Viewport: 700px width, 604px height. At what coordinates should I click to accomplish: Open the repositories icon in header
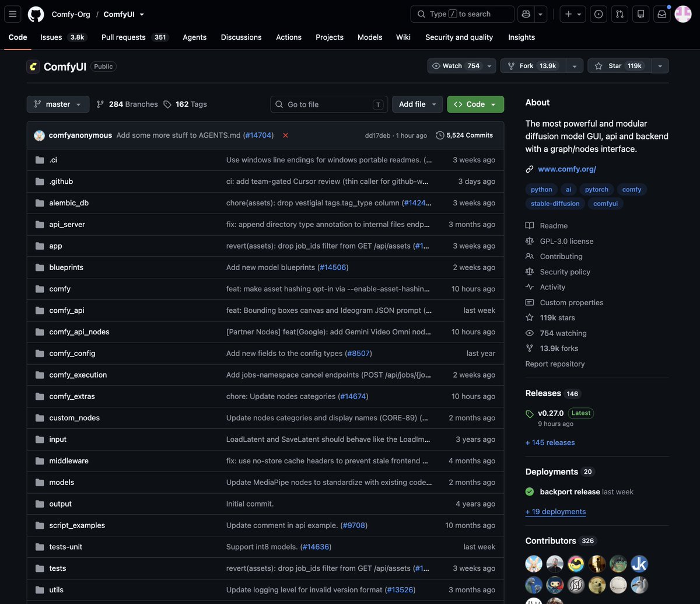tap(640, 14)
